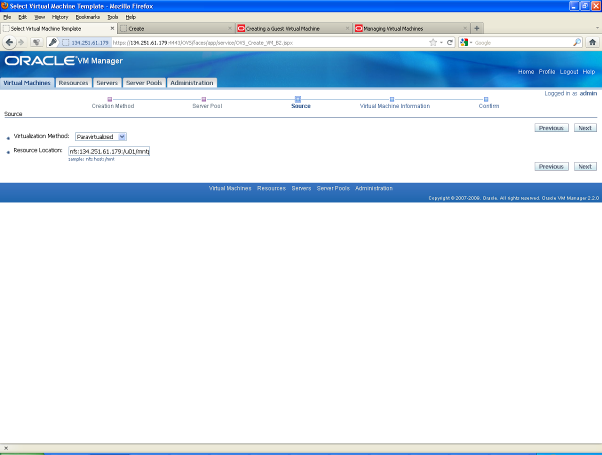Click the browser forward arrow

(x=22, y=43)
